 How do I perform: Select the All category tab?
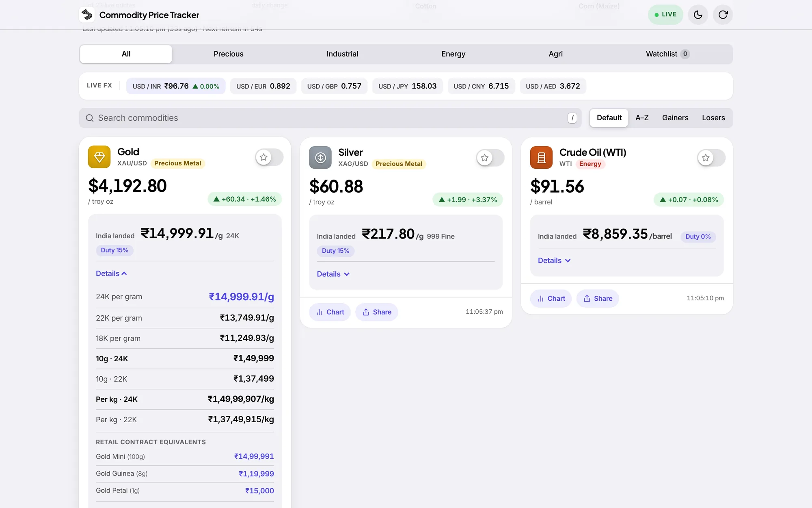tap(126, 54)
